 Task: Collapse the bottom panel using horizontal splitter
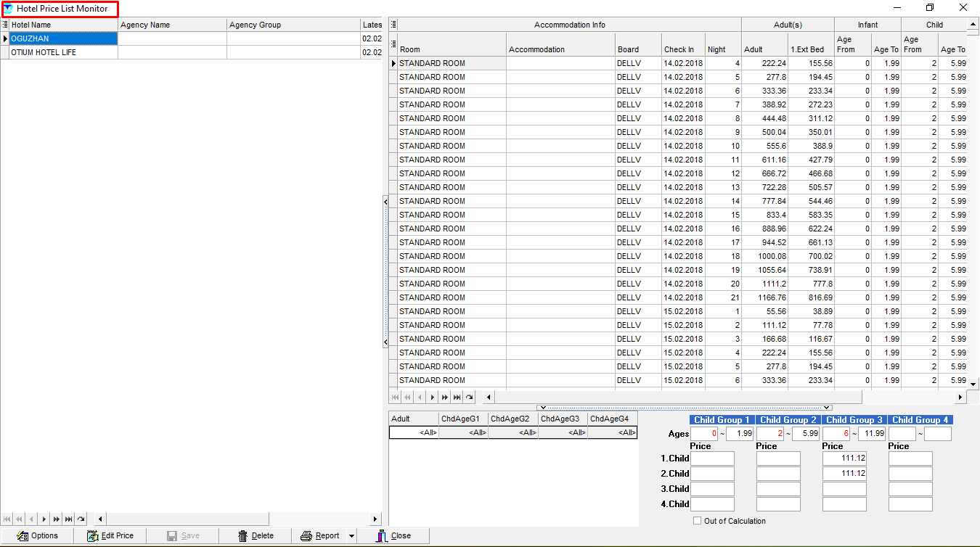tap(684, 408)
